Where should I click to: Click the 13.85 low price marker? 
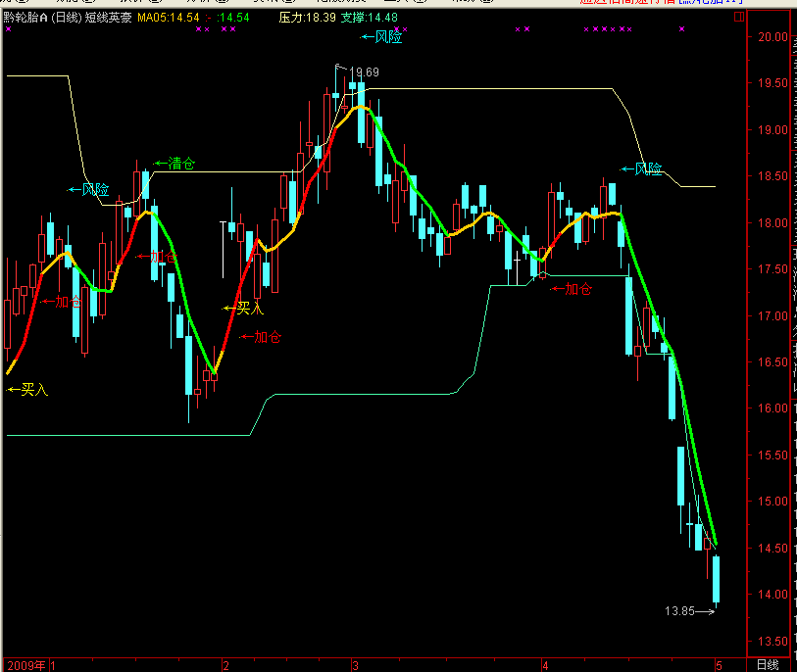(x=681, y=610)
